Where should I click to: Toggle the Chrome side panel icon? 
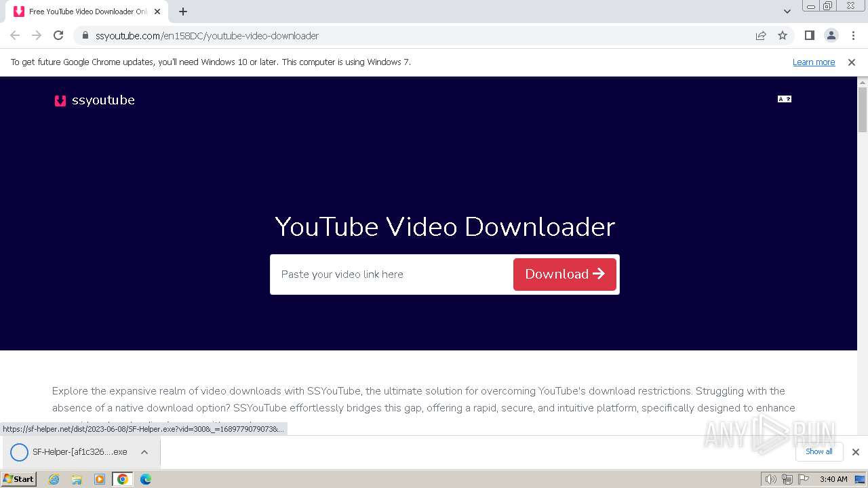click(x=810, y=35)
